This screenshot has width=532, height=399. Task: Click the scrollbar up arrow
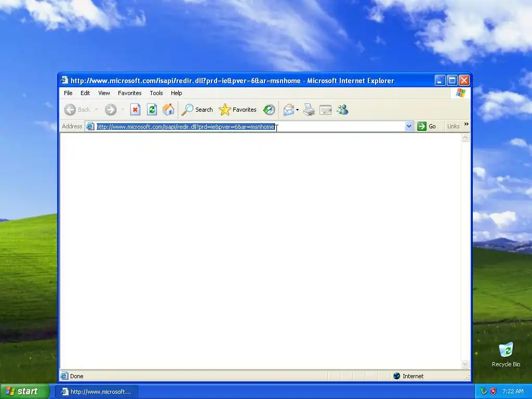coord(465,138)
